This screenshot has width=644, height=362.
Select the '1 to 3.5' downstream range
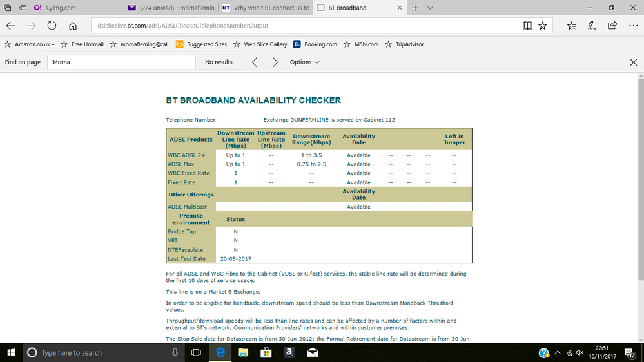[x=311, y=155]
